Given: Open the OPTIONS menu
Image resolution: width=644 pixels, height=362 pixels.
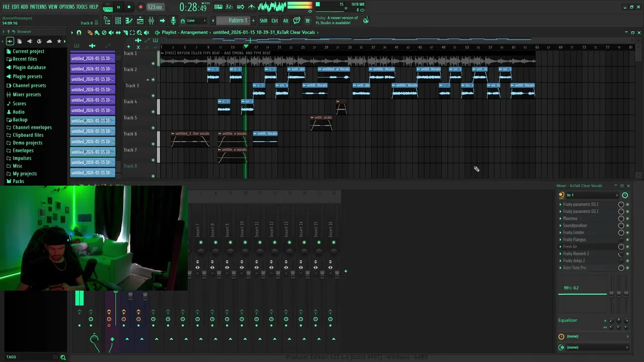Looking at the screenshot, I should pyautogui.click(x=67, y=7).
